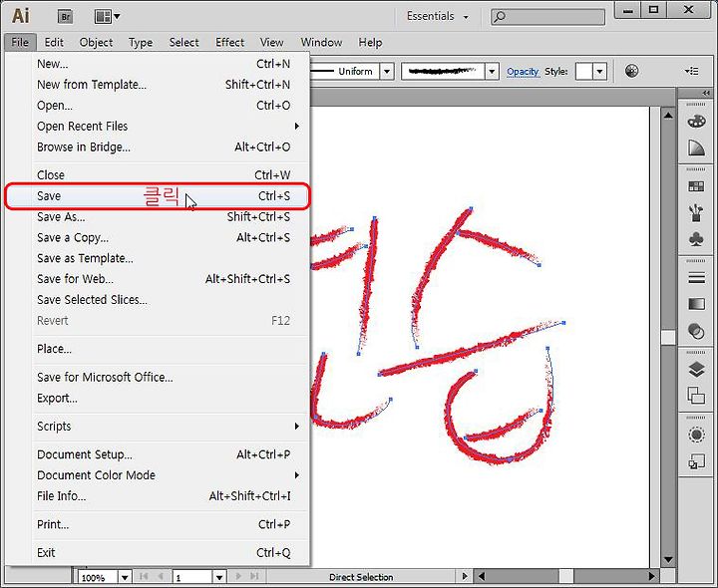This screenshot has width=718, height=588.
Task: Click vertical scrollbar up arrow
Action: coord(668,115)
